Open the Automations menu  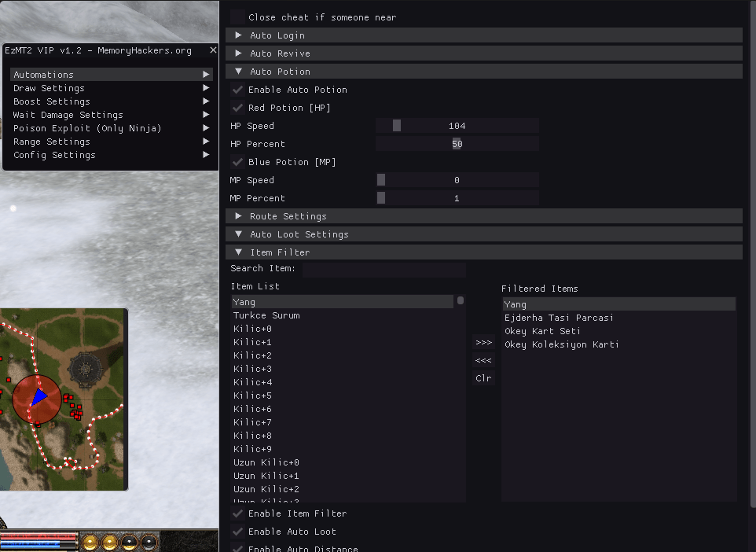pos(112,74)
